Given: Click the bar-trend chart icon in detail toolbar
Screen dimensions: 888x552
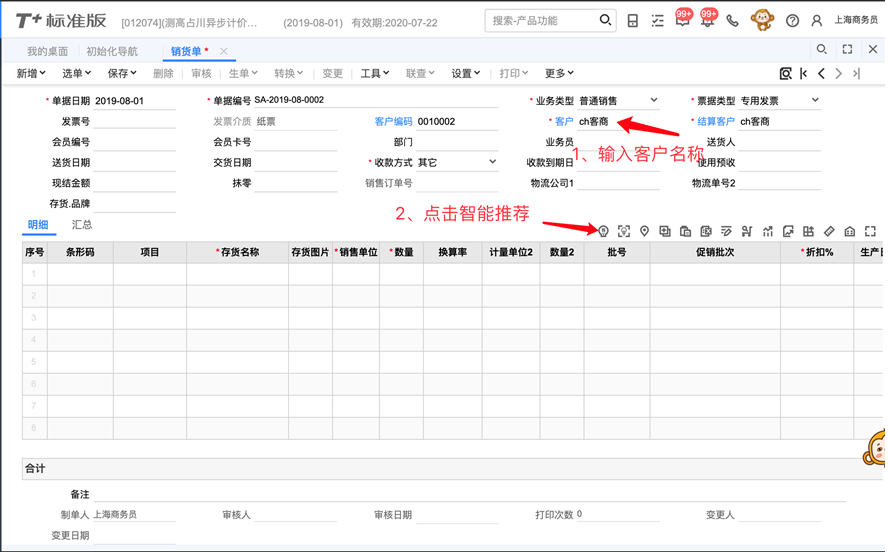Looking at the screenshot, I should pyautogui.click(x=767, y=231).
